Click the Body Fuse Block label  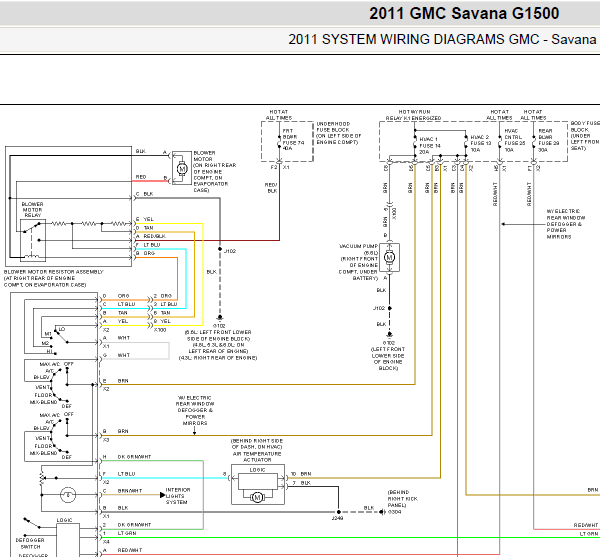585,136
